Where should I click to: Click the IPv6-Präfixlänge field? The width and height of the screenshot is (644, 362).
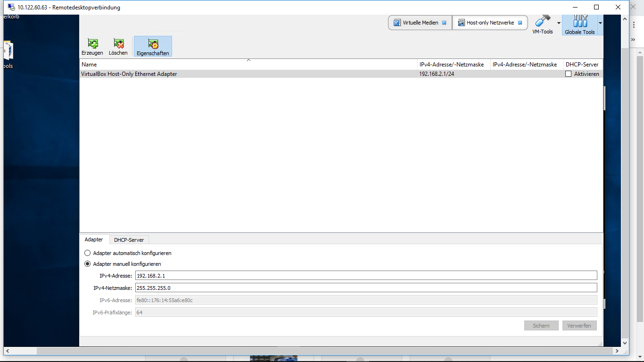[366, 313]
